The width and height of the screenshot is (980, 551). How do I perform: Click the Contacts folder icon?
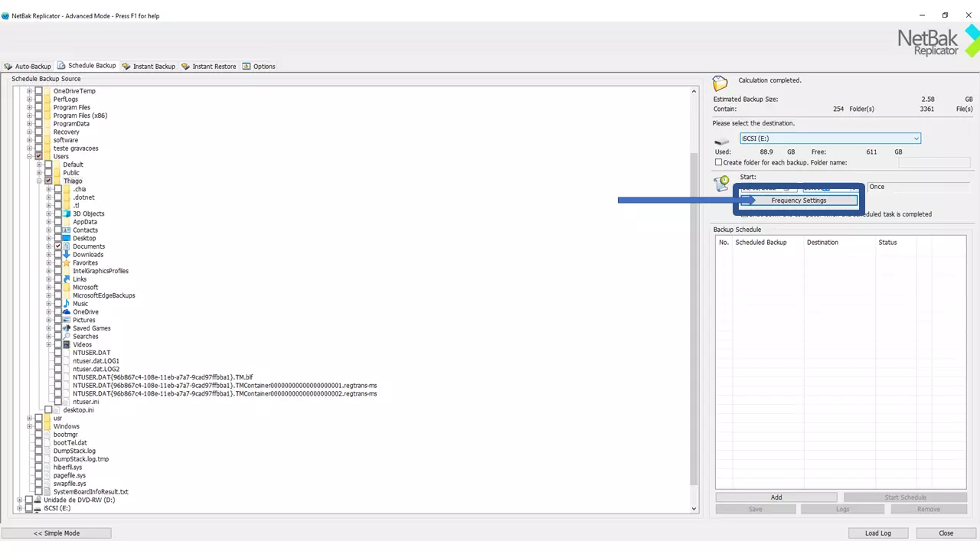coord(67,230)
